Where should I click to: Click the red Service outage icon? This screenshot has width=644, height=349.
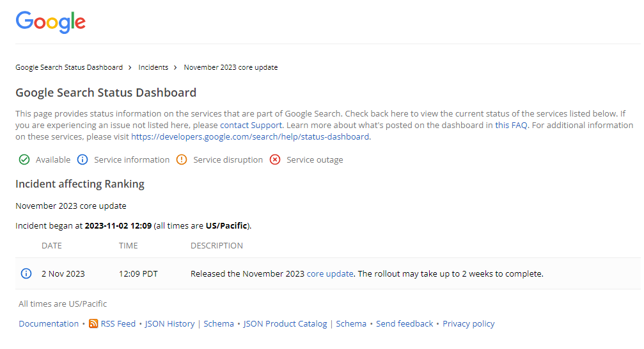275,159
